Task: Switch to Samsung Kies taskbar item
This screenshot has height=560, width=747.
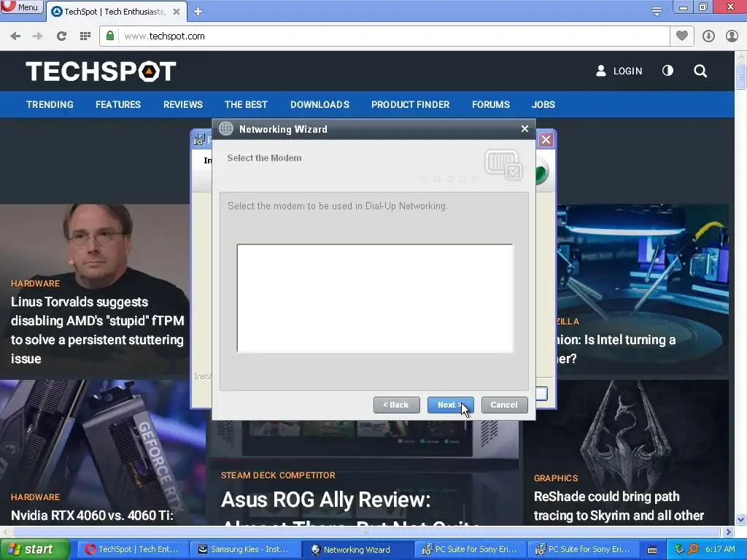Action: point(244,550)
